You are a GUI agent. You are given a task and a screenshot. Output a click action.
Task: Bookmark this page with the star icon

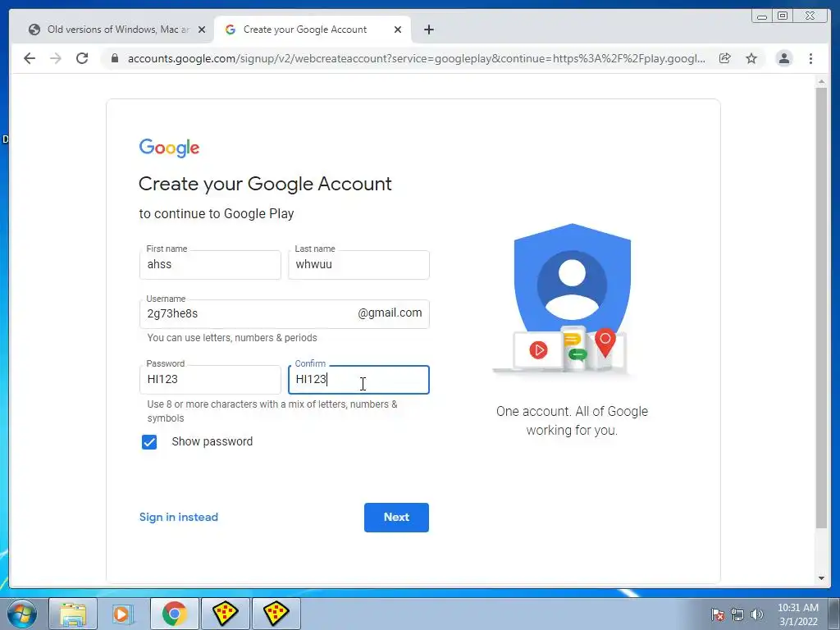pos(751,58)
